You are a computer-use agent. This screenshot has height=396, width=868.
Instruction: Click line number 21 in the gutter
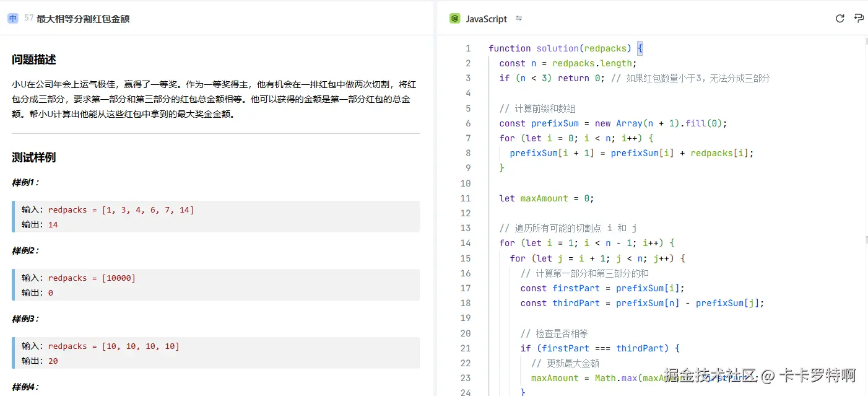[x=465, y=348]
